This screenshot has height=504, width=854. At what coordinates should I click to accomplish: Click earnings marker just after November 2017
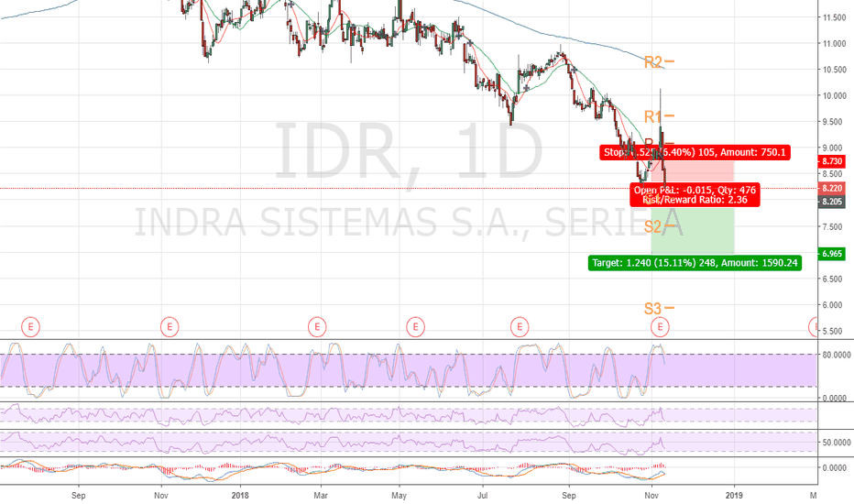point(170,327)
